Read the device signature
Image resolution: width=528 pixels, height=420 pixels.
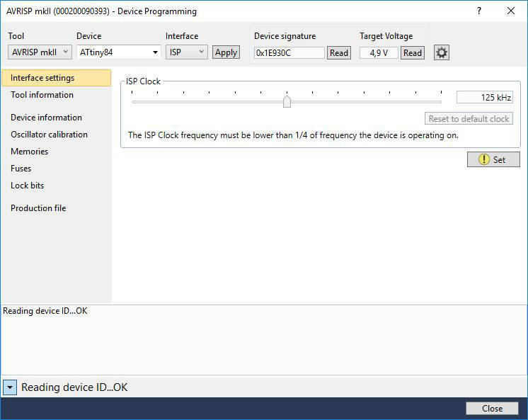point(339,52)
